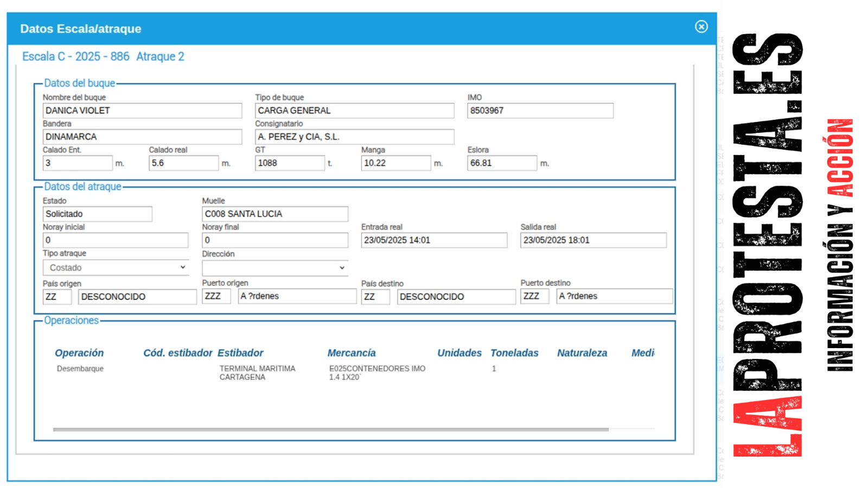
Task: Click the Escala C - 2025 - 886 heading
Action: pyautogui.click(x=76, y=56)
